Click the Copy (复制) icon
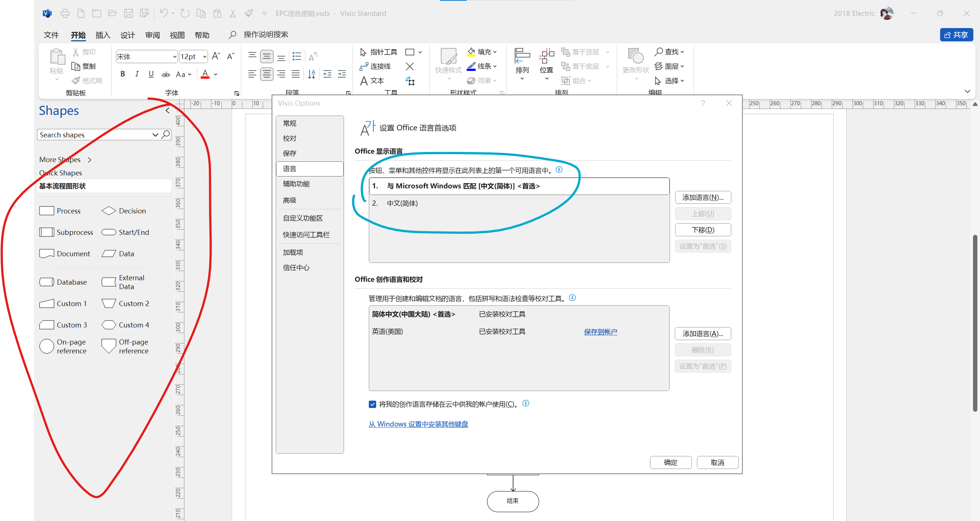This screenshot has width=980, height=521. pyautogui.click(x=76, y=66)
